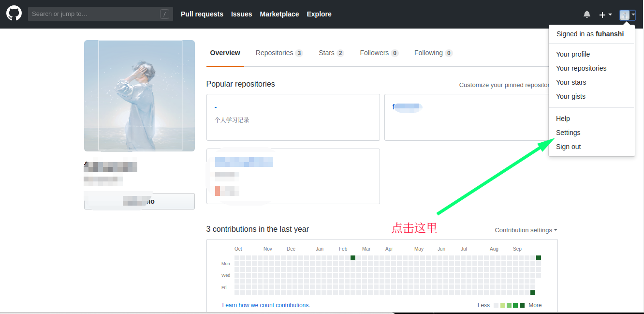The width and height of the screenshot is (644, 314).
Task: Open the plus create-new menu
Action: pyautogui.click(x=605, y=15)
